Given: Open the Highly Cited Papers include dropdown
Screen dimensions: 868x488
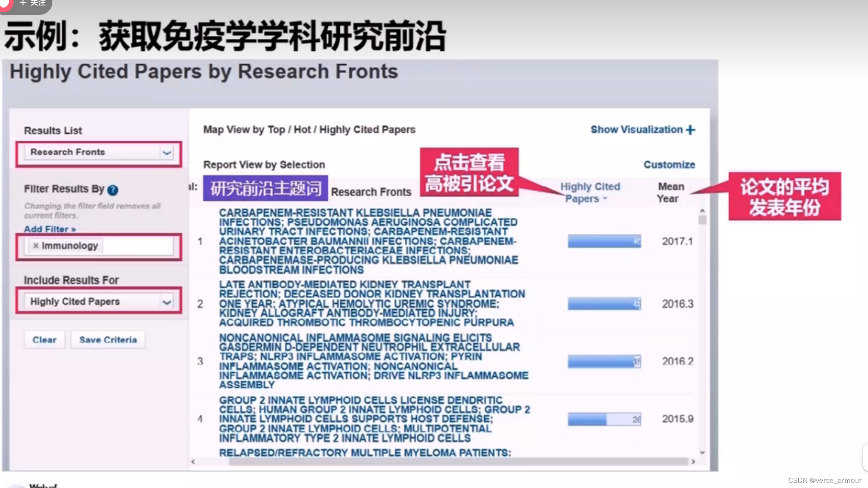Looking at the screenshot, I should pyautogui.click(x=99, y=302).
